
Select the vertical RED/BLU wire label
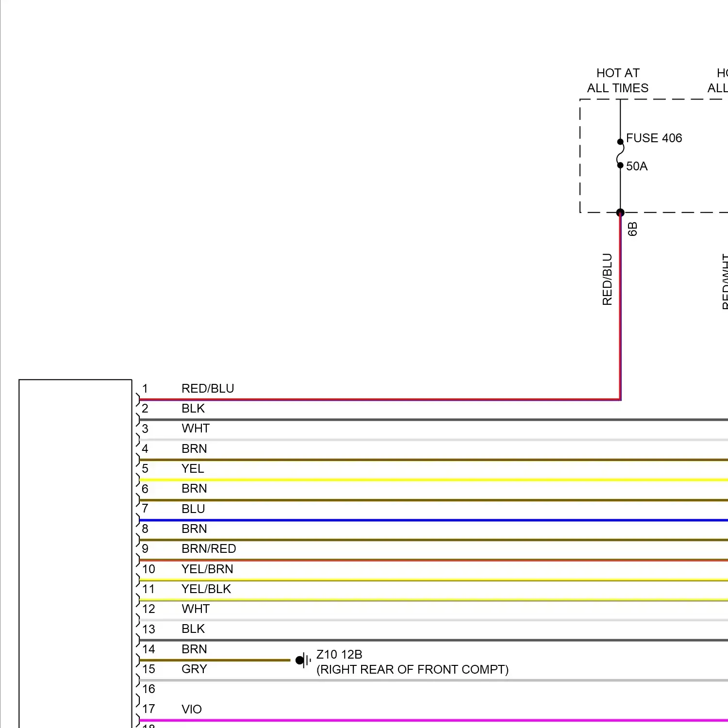[x=607, y=280]
